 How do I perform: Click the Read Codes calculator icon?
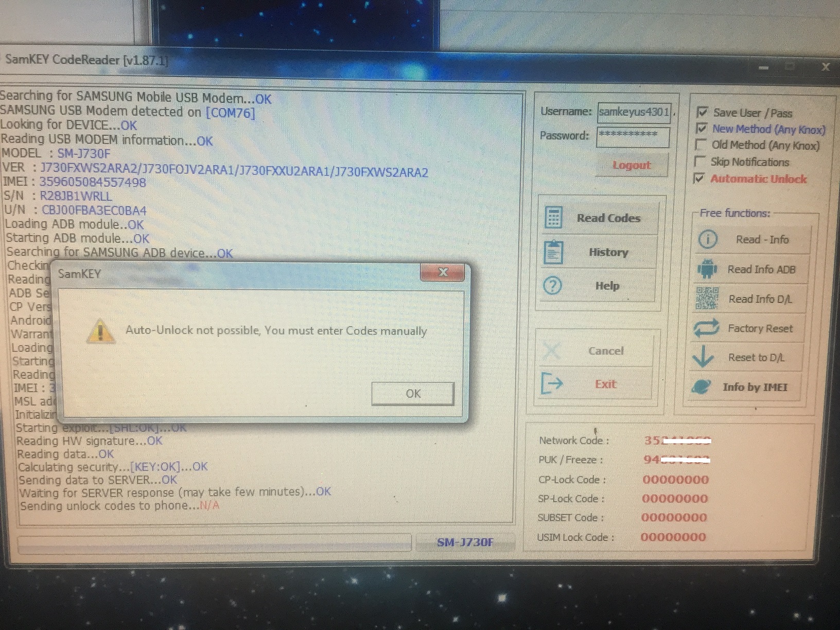click(x=553, y=218)
